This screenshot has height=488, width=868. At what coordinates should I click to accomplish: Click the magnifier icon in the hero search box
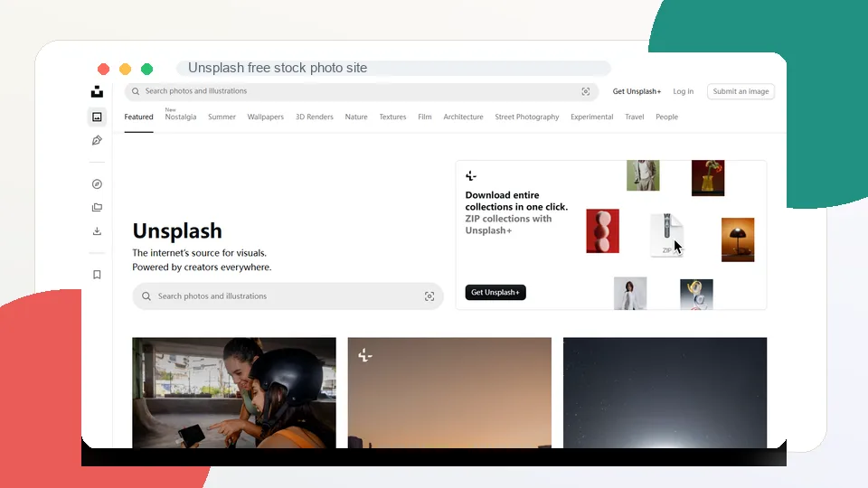point(146,296)
